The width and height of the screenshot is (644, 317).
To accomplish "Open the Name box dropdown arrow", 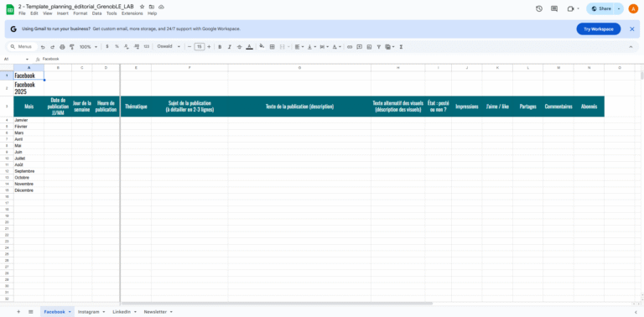I will 27,60.
